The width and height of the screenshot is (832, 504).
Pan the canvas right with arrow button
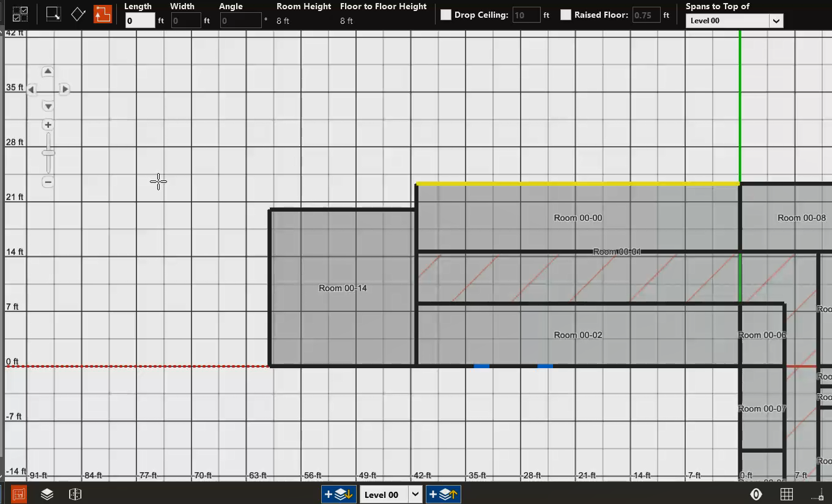65,89
